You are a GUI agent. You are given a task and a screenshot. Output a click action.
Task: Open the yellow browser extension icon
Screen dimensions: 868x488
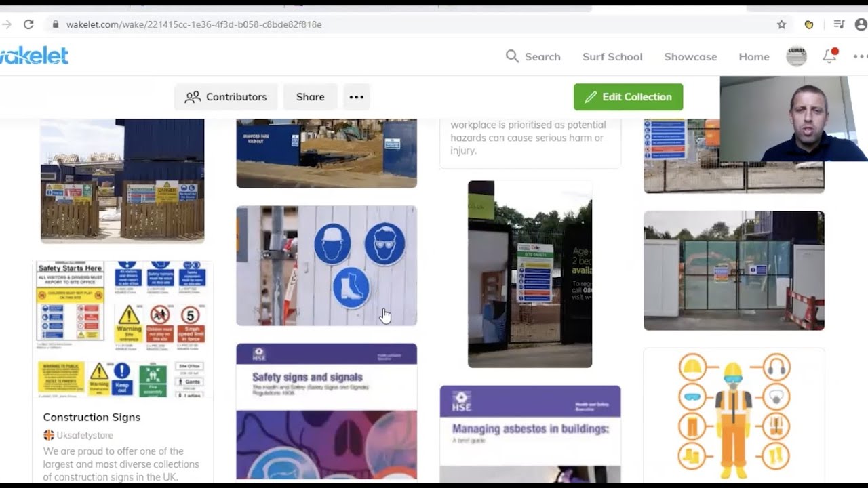809,24
